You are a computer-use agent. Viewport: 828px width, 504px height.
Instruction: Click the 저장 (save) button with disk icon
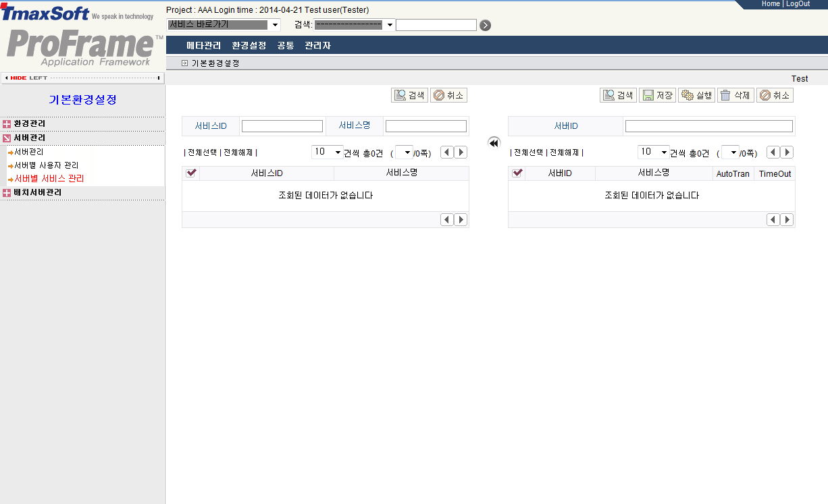(x=657, y=96)
